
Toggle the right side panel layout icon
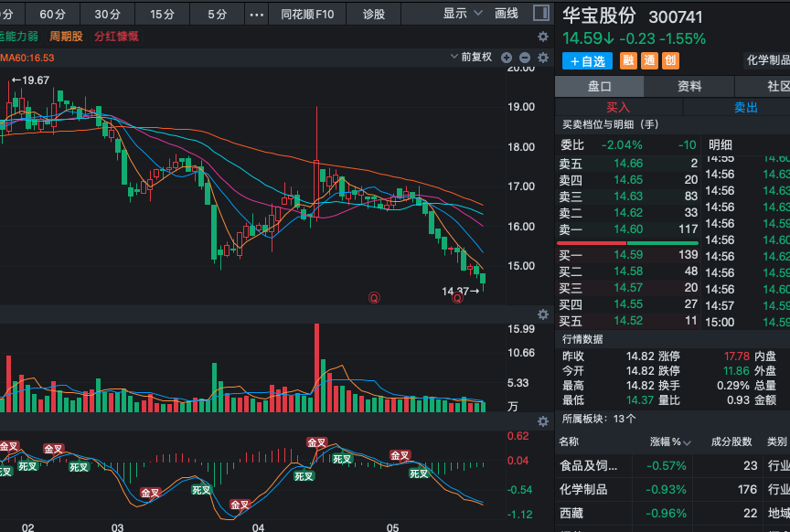[541, 13]
